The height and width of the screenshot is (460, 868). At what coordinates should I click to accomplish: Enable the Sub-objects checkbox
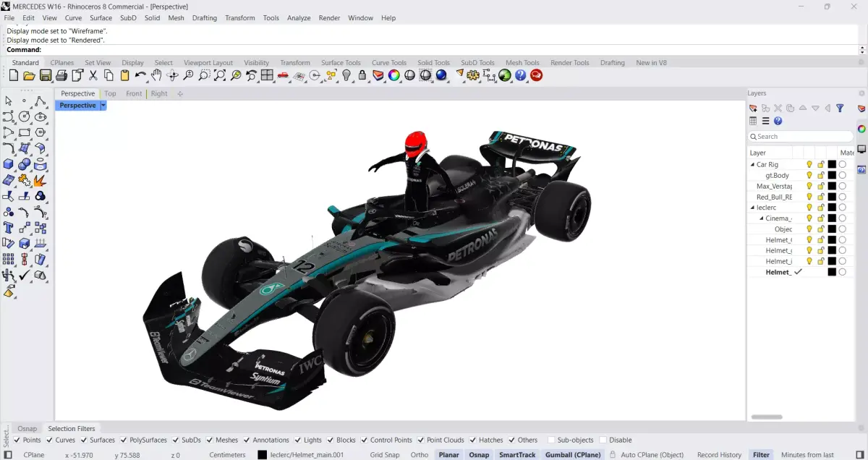click(x=551, y=440)
